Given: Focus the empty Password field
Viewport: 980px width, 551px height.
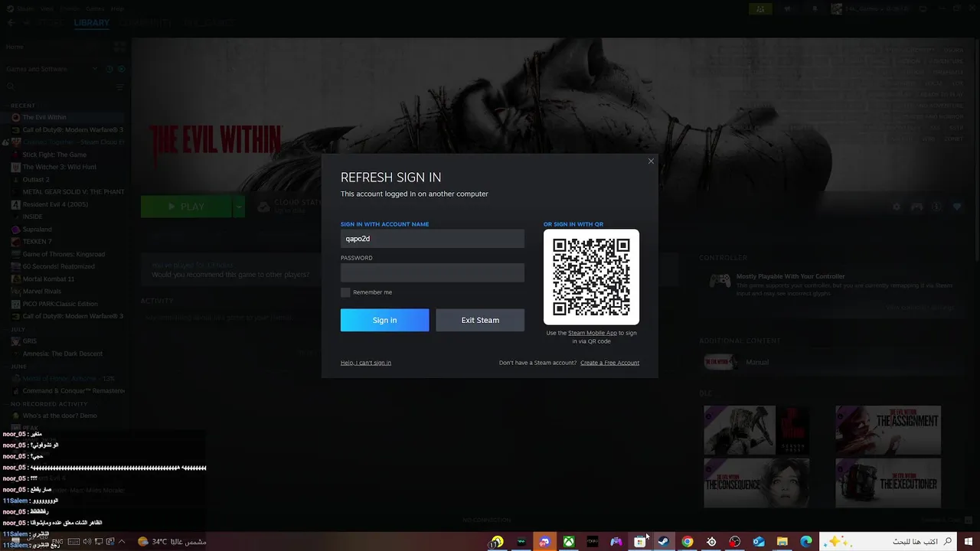Looking at the screenshot, I should click(x=433, y=272).
